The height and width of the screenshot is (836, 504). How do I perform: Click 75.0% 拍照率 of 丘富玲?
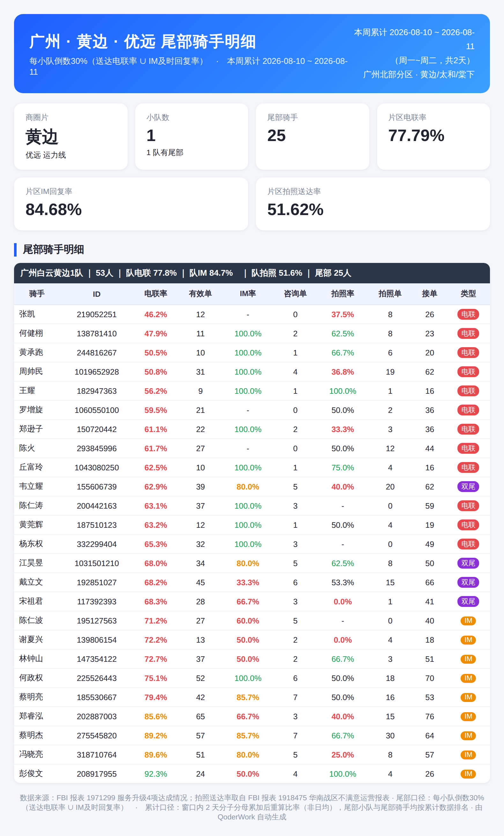point(343,467)
